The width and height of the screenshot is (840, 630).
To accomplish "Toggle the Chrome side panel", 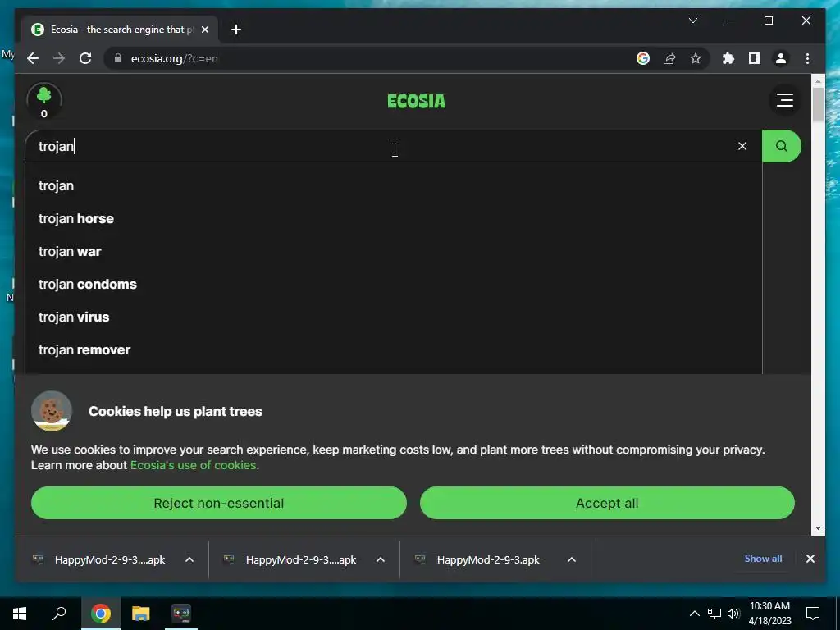I will [755, 58].
